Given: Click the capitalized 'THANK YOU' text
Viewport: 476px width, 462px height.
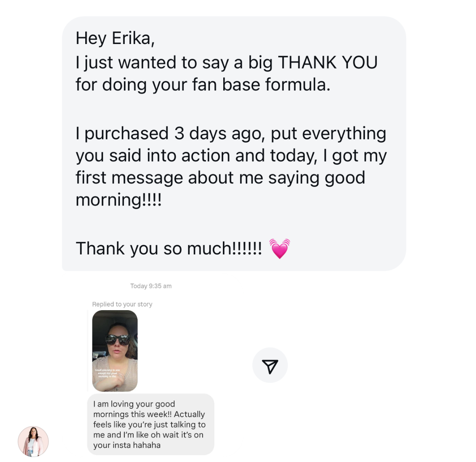Looking at the screenshot, I should pos(327,63).
